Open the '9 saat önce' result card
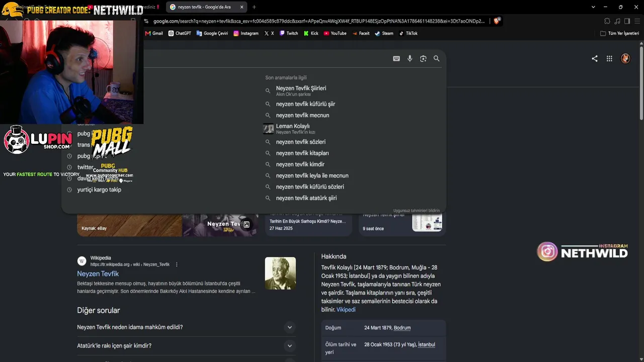The image size is (644, 362). (402, 224)
